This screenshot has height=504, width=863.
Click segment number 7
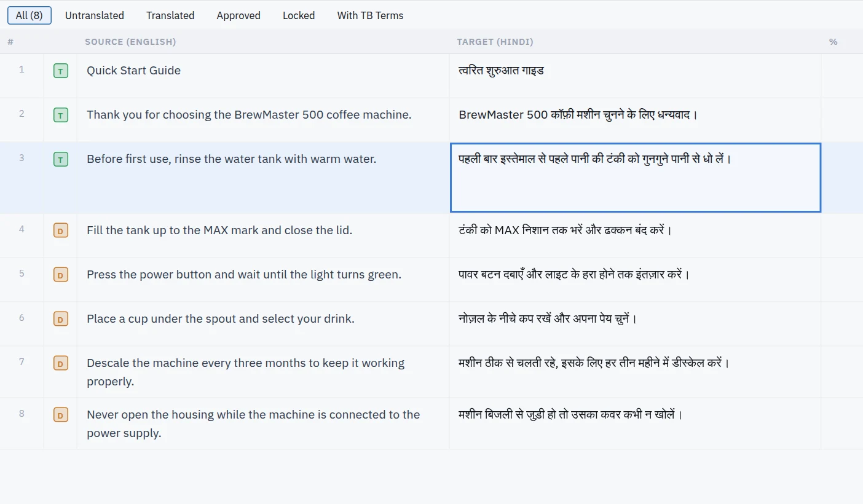click(22, 362)
